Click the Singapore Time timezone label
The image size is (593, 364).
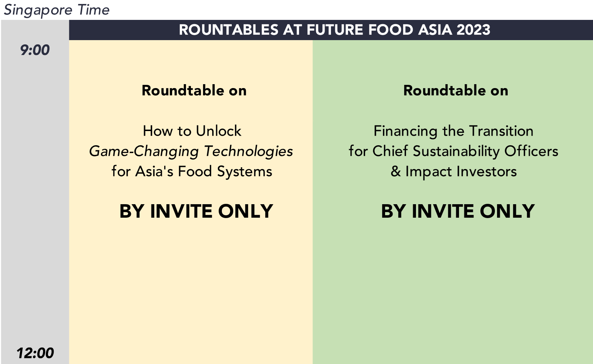[57, 10]
